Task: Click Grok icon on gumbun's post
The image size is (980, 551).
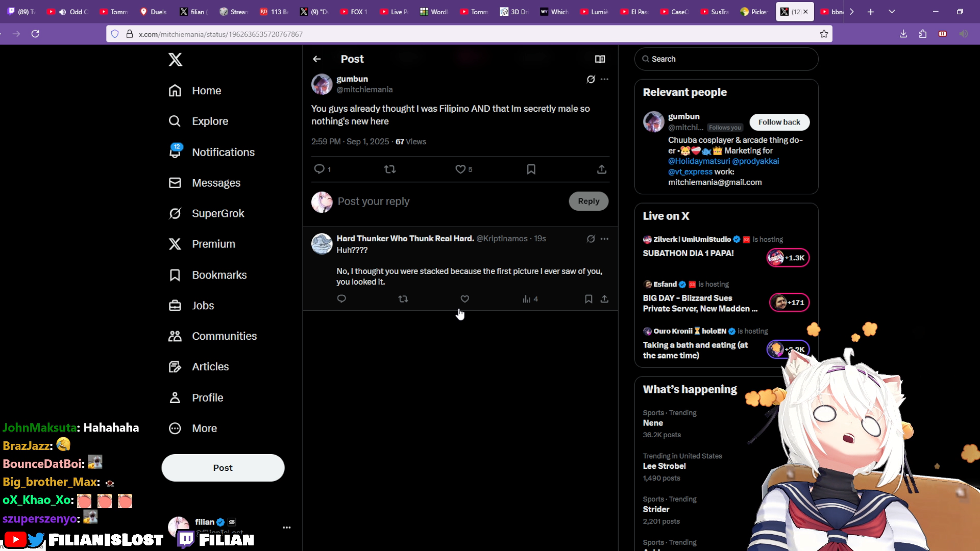Action: 591,79
